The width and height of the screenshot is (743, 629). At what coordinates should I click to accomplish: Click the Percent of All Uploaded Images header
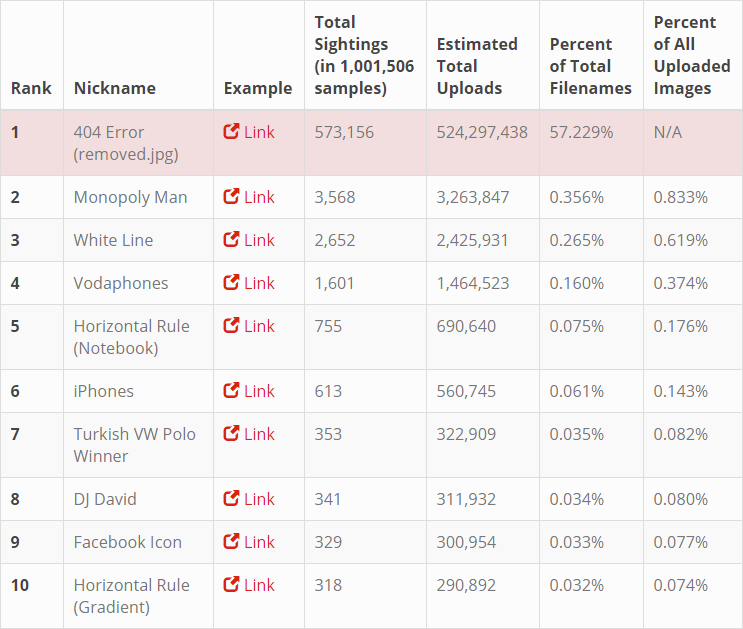pos(692,55)
